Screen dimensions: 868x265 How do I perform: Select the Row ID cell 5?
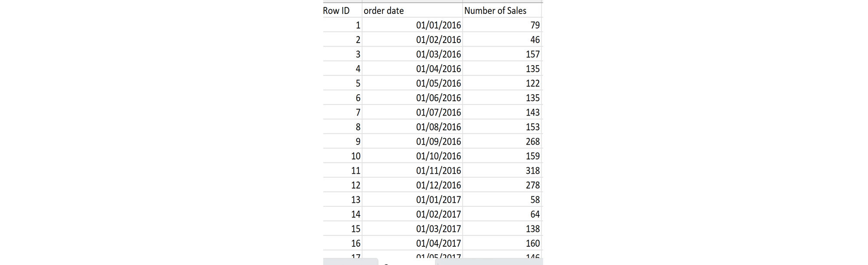[358, 83]
